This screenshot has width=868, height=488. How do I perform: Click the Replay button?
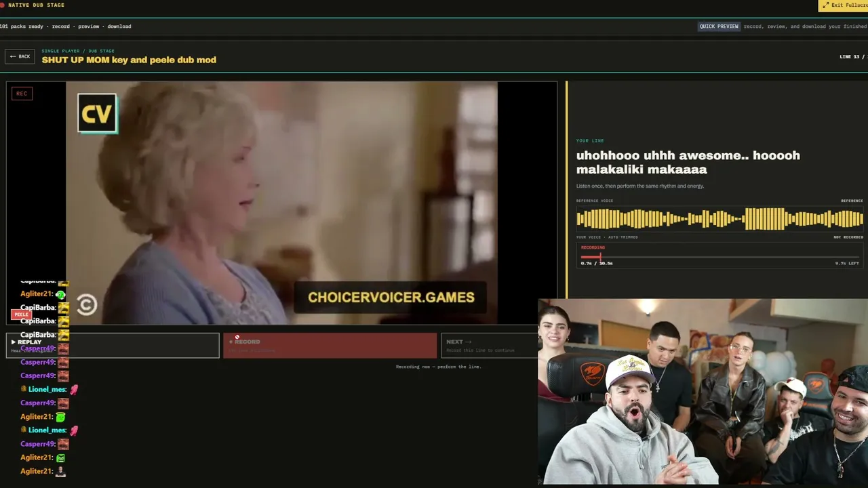[113, 345]
